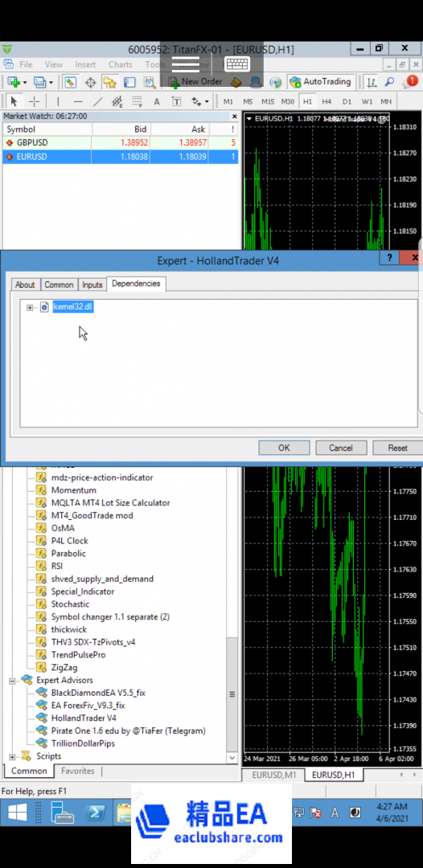Viewport: 423px width, 868px height.
Task: Switch to Navigator Favorites tab
Action: pyautogui.click(x=77, y=771)
